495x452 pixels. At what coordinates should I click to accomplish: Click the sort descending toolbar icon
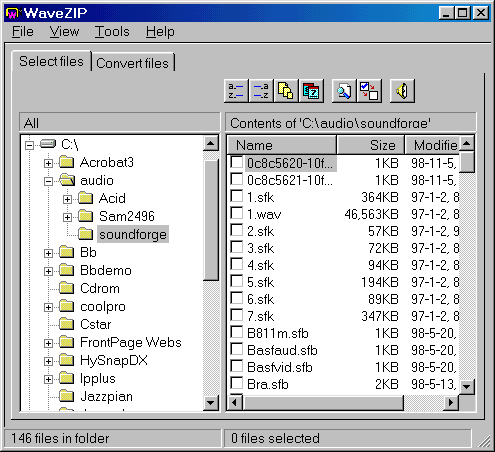pos(261,91)
